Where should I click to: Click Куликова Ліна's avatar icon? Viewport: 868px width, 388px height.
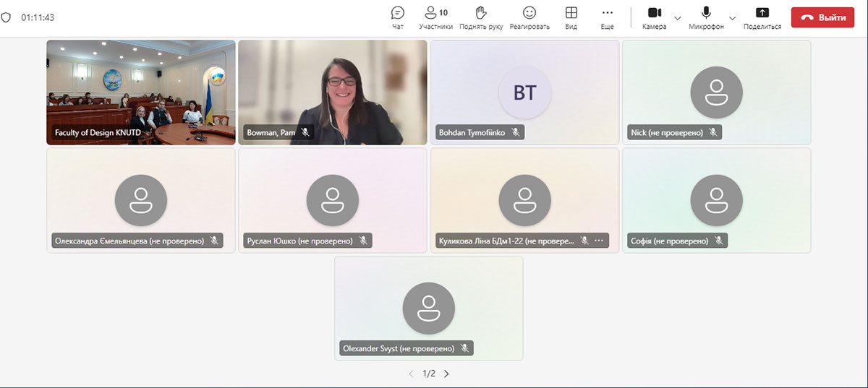click(x=525, y=200)
